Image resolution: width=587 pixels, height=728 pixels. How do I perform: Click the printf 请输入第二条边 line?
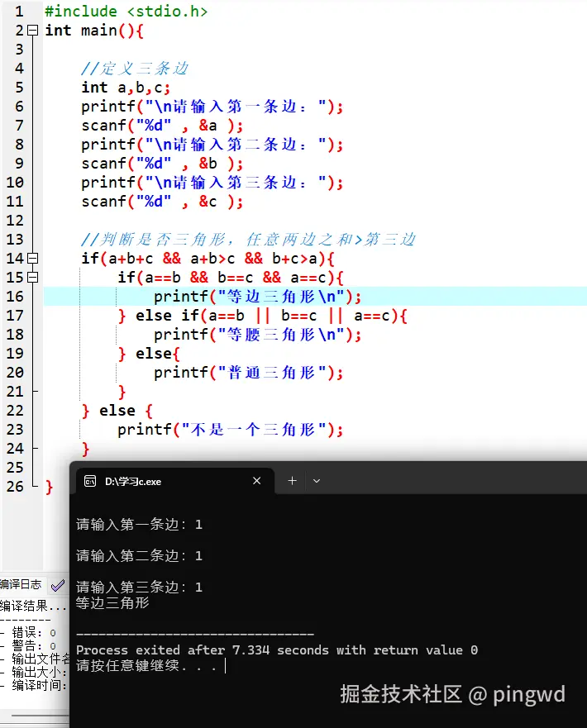(212, 145)
